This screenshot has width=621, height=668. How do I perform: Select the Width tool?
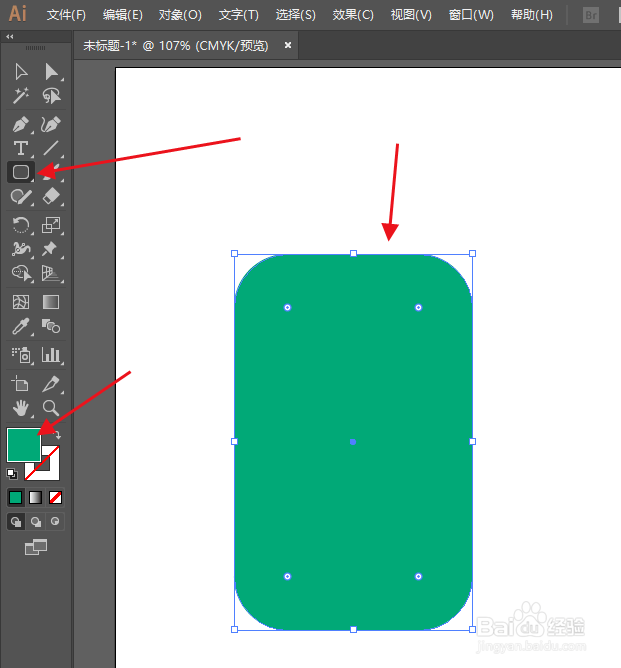(21, 249)
